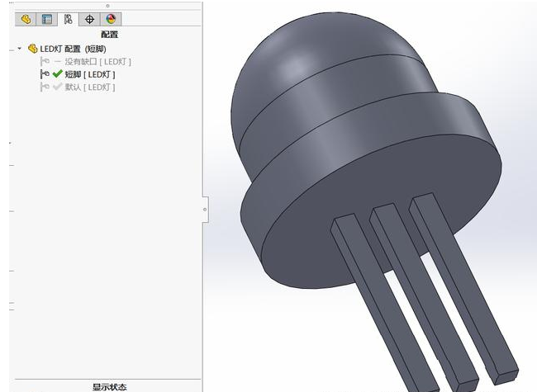The width and height of the screenshot is (537, 392).
Task: Select the 默认 [ LED灯 ] configuration
Action: tap(90, 87)
